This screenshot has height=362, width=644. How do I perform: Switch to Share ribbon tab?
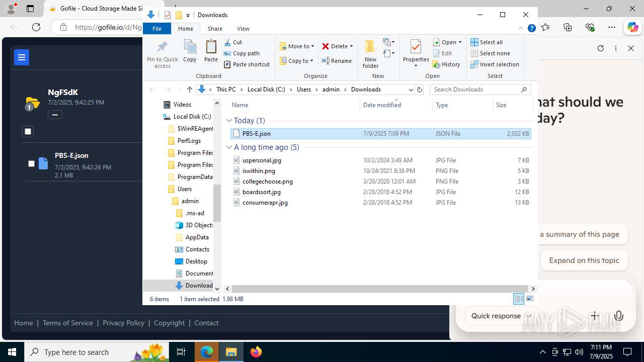(x=215, y=29)
